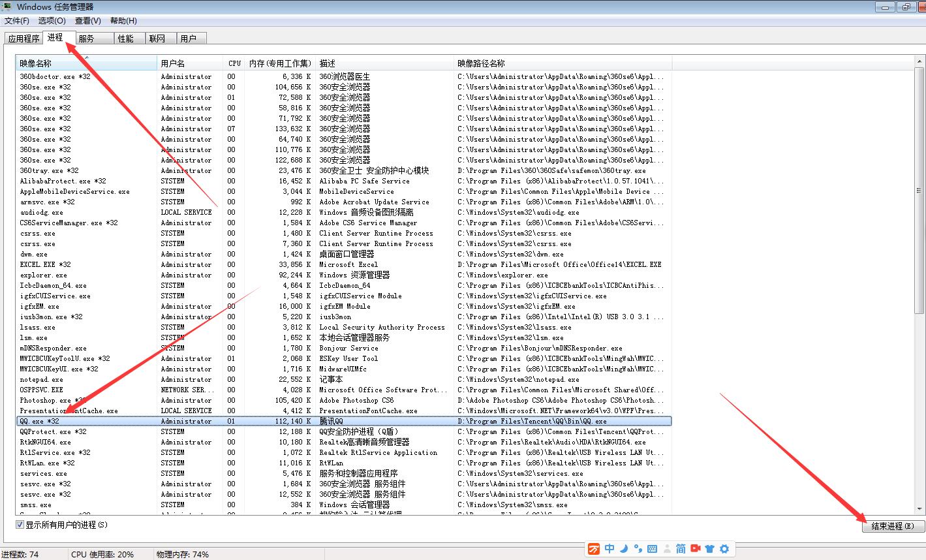Viewport: 926px width, 560px height.
Task: Open the 选项(O) menu
Action: [52, 20]
